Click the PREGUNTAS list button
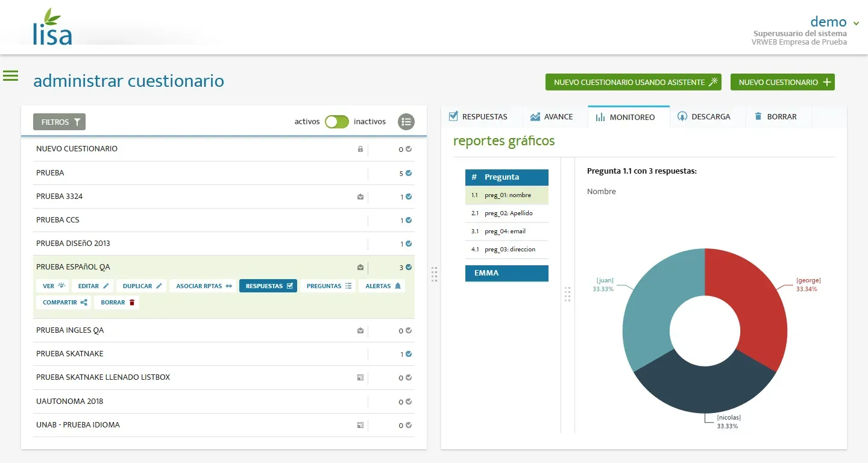The width and height of the screenshot is (868, 463). pos(328,286)
